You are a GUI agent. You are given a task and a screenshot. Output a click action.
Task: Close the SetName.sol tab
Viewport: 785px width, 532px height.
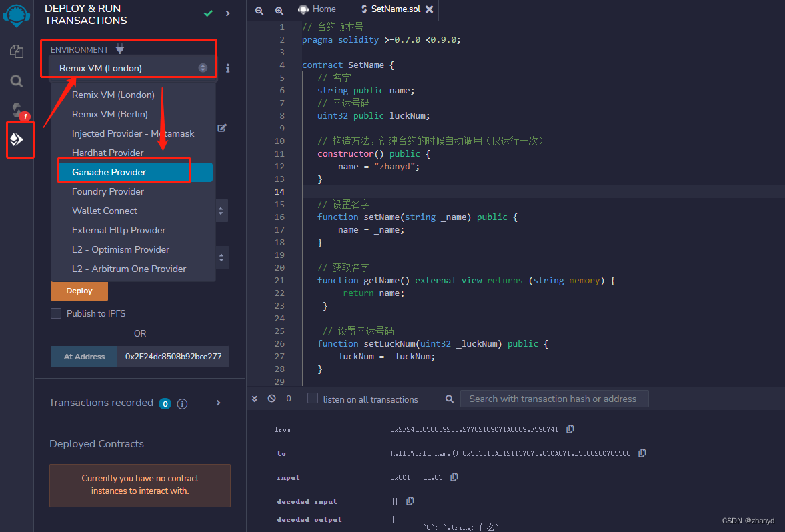click(x=429, y=9)
